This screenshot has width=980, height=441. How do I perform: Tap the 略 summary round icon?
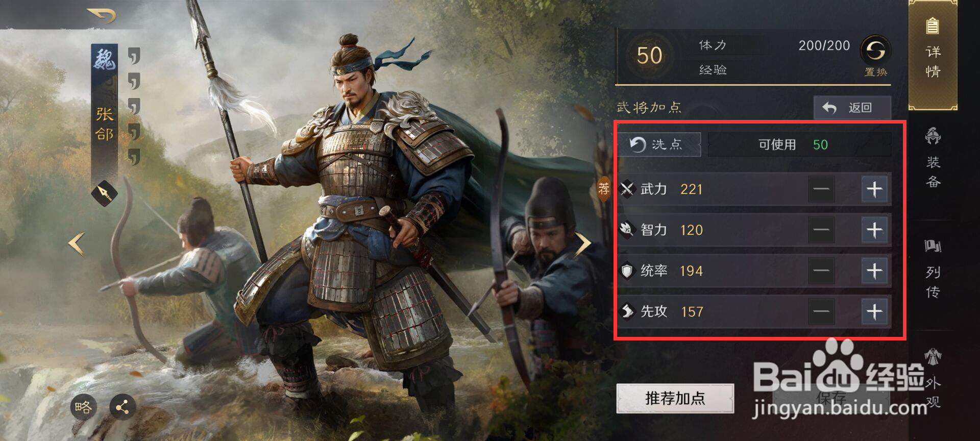tap(84, 407)
